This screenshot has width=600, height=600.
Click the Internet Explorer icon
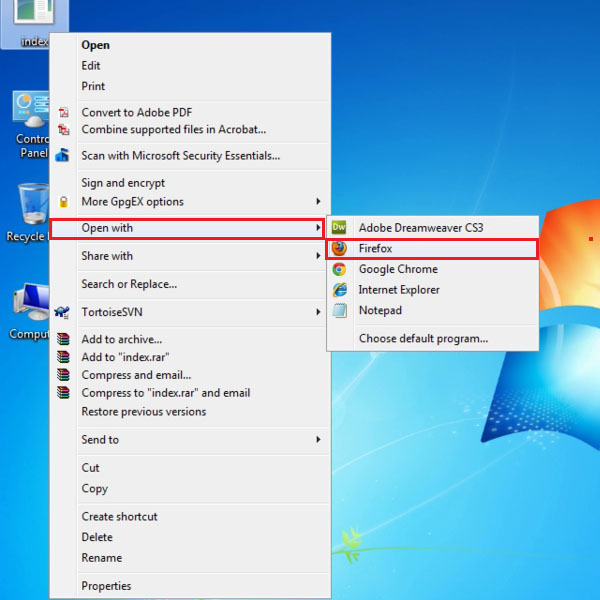pos(339,290)
